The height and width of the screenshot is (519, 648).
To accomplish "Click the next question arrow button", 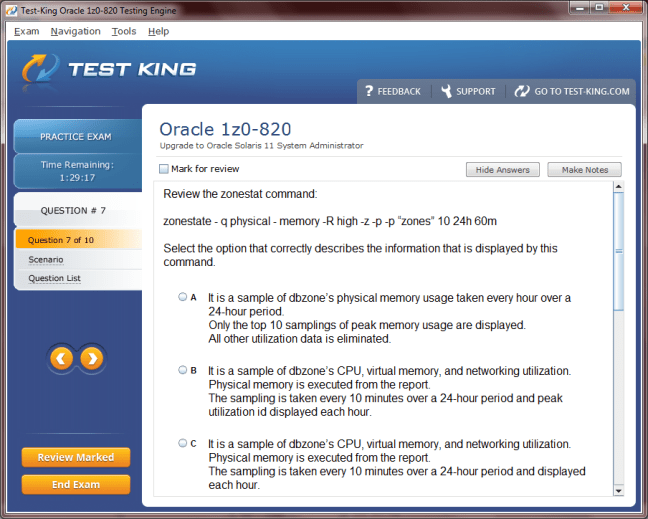I will (x=91, y=357).
